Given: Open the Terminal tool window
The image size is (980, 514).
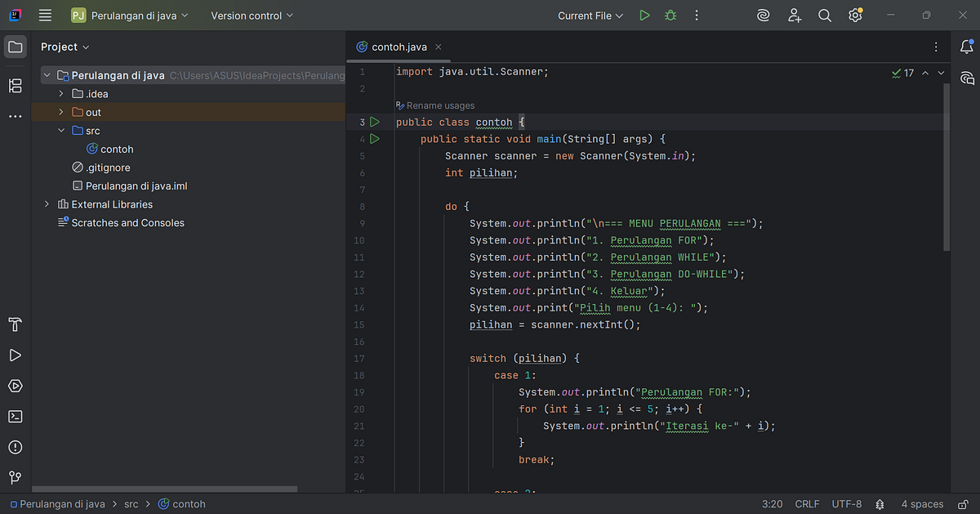Looking at the screenshot, I should click(14, 416).
